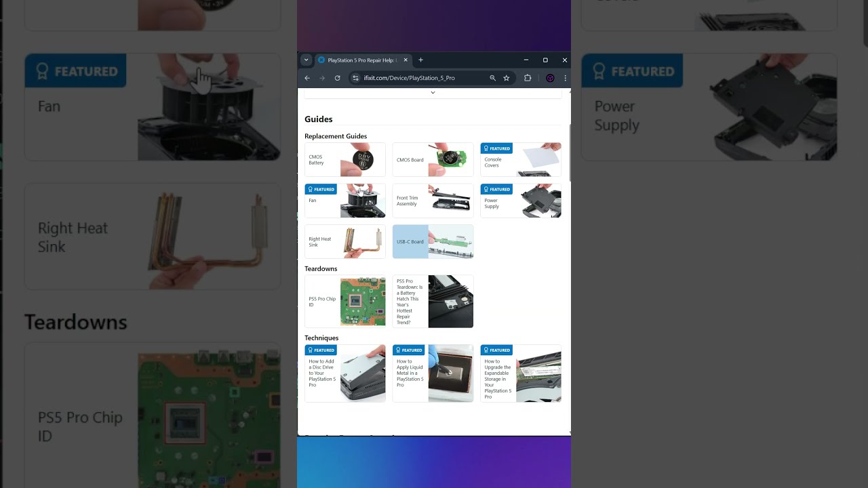This screenshot has width=868, height=488.
Task: Open the Power Supply featured guide
Action: 521,201
